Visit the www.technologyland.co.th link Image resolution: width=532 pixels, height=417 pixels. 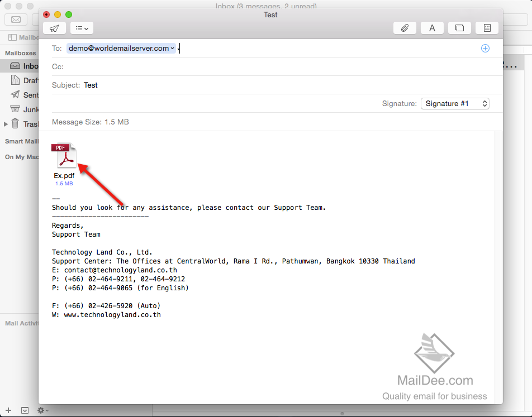coord(112,314)
